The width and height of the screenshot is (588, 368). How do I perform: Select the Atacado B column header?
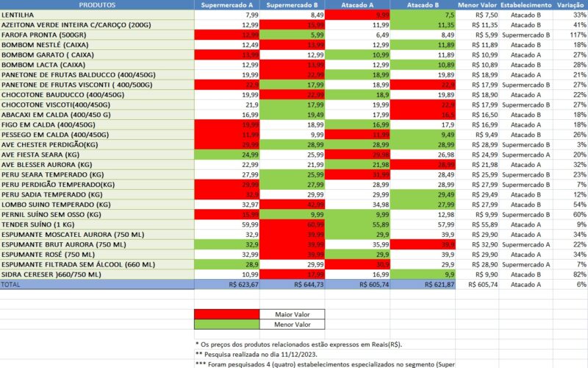point(423,5)
